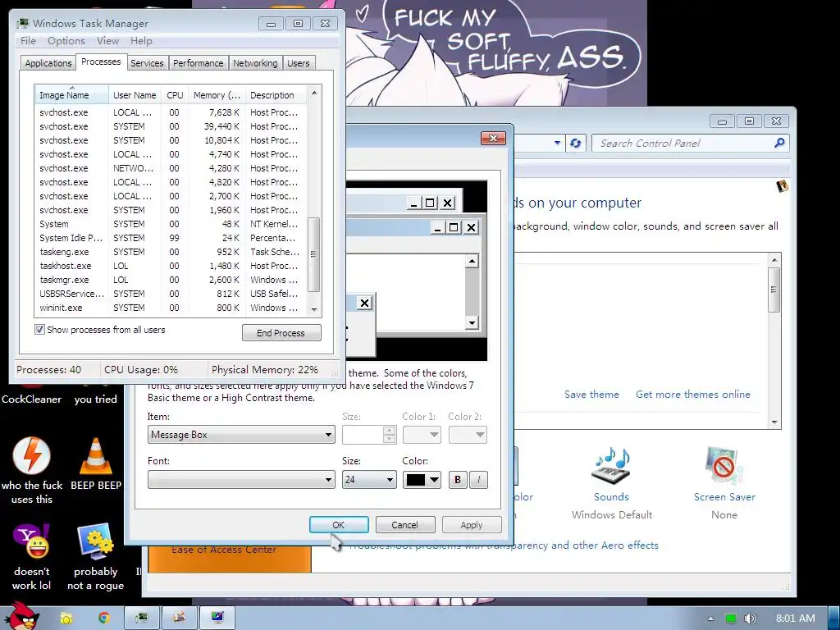Switch to the Networking tab
The width and height of the screenshot is (840, 630).
pos(255,62)
